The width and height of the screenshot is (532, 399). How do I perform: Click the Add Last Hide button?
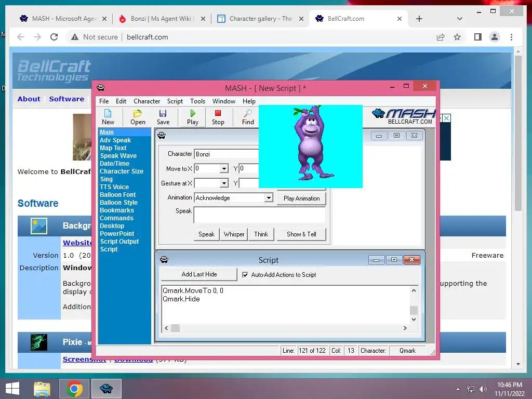[x=199, y=274]
